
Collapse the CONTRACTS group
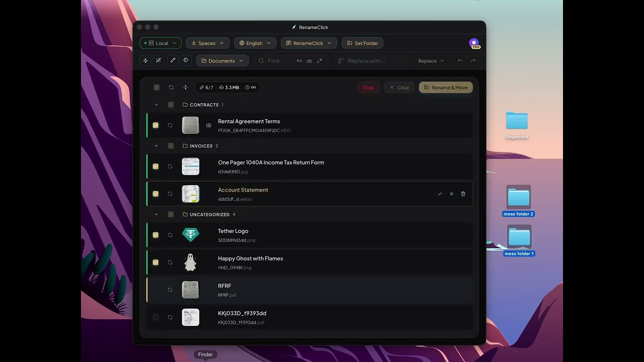tap(156, 105)
